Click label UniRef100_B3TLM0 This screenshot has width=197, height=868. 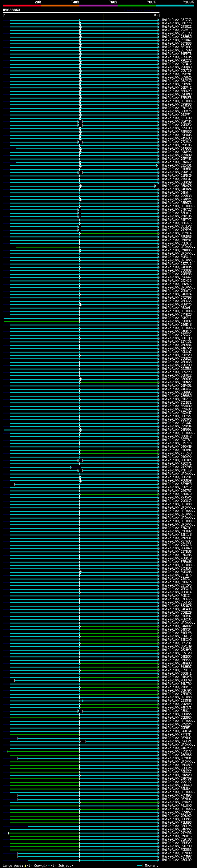tap(177, 118)
